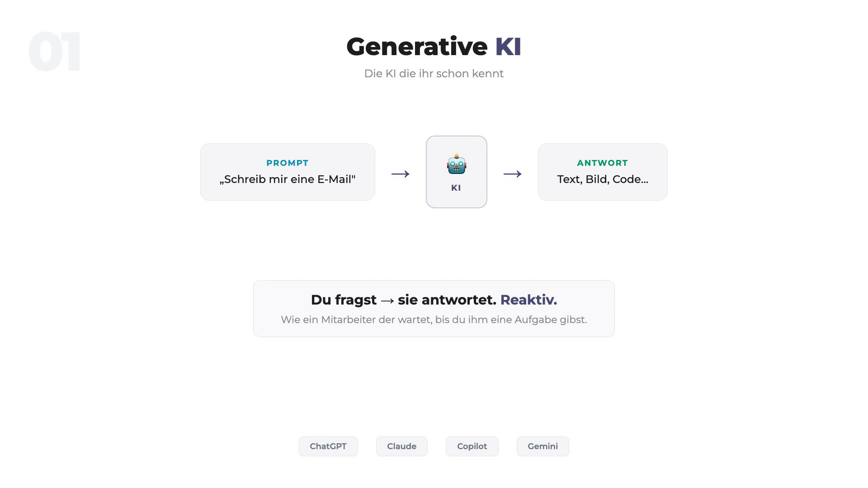This screenshot has height=488, width=868.
Task: Click the highlighted word "Reaktiv."
Action: [x=528, y=300]
